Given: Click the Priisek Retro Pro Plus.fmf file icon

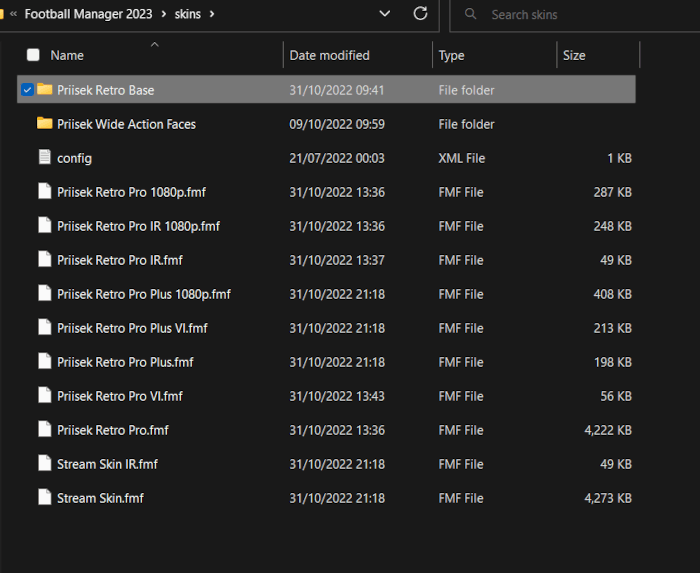Looking at the screenshot, I should tap(45, 361).
